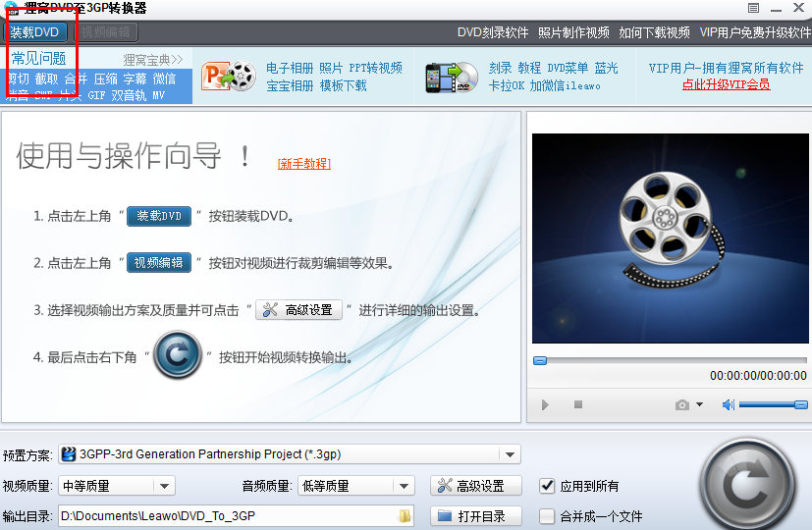Click the 打开目录 button
Viewport: 812px width, 530px height.
point(476,515)
